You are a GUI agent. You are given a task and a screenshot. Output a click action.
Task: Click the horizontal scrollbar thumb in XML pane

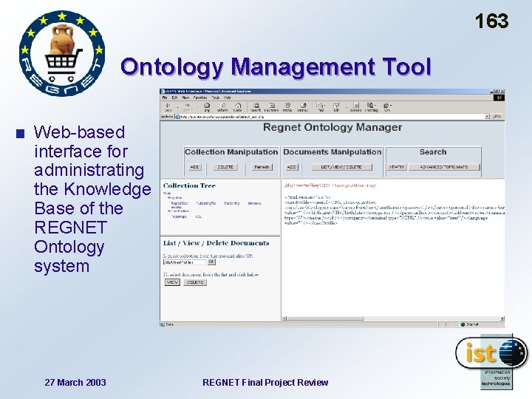(x=325, y=318)
